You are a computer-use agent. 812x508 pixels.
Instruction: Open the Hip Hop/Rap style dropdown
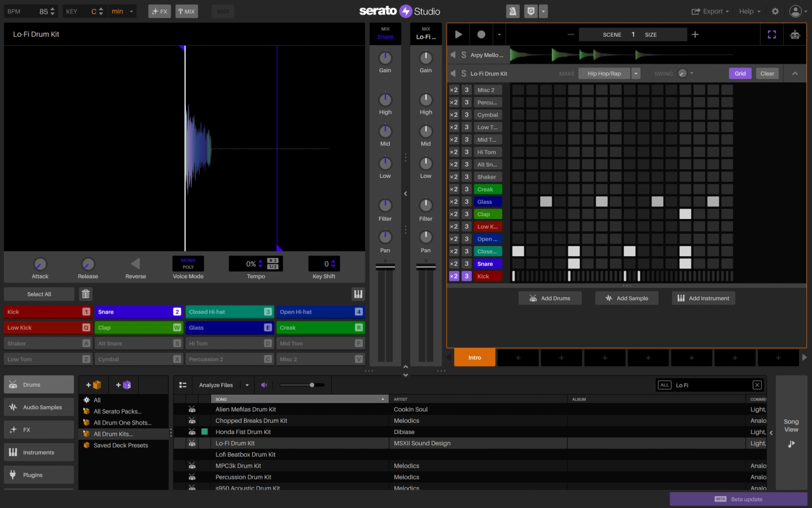click(635, 73)
